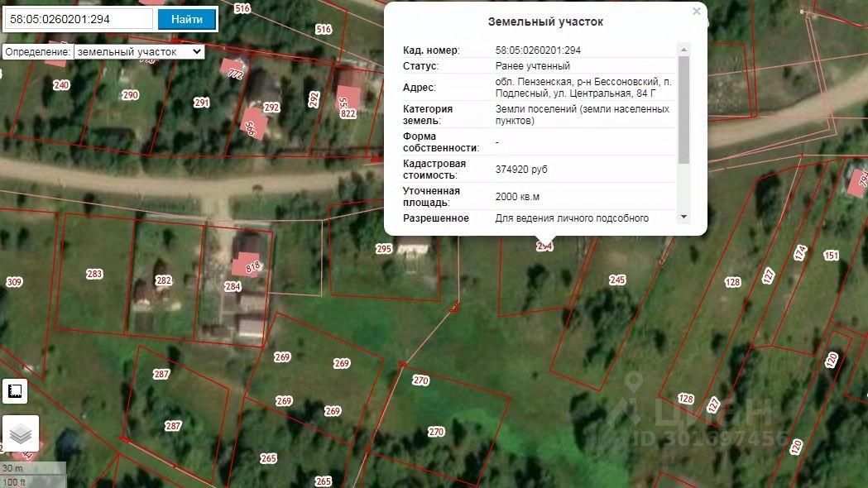
Task: Click the Кад. номер field label
Action: 431,50
